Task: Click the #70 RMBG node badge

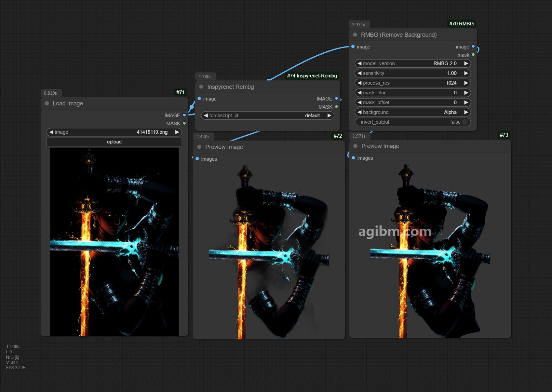Action: point(461,23)
